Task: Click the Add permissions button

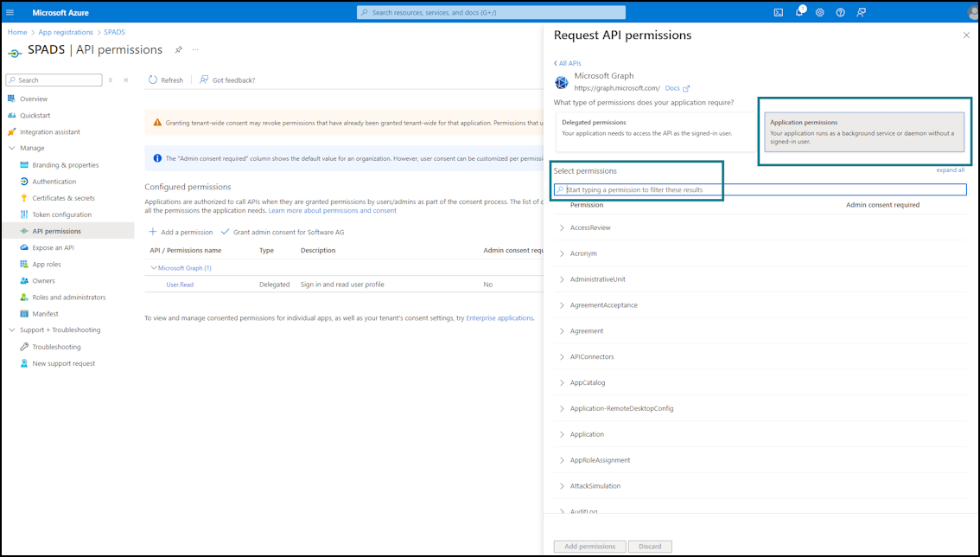Action: [x=589, y=547]
